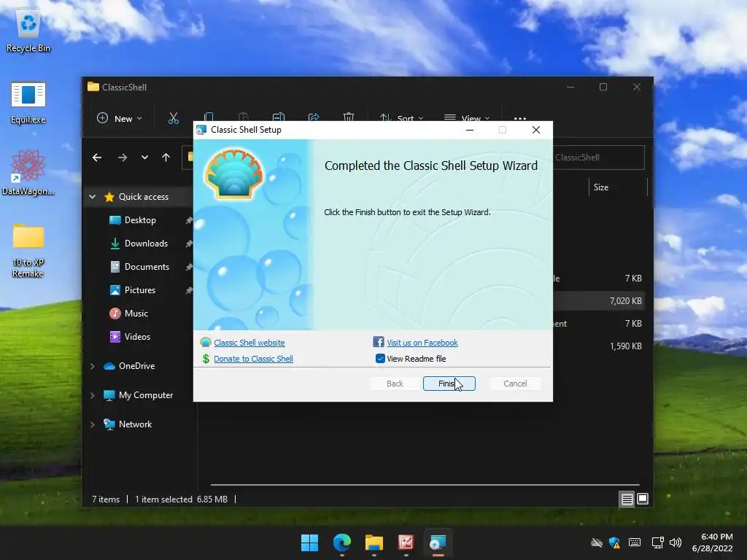
Task: Open the New dropdown in File Explorer
Action: tap(119, 119)
